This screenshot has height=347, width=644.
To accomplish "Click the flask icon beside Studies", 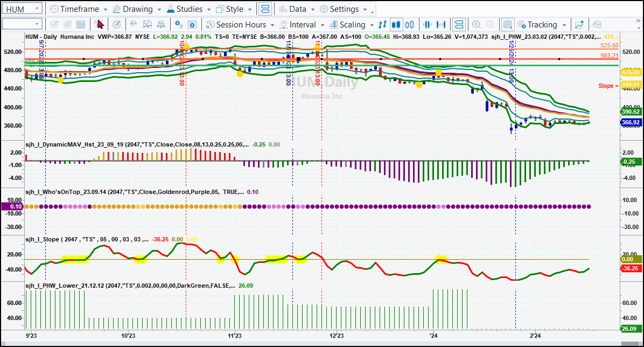I will 171,9.
